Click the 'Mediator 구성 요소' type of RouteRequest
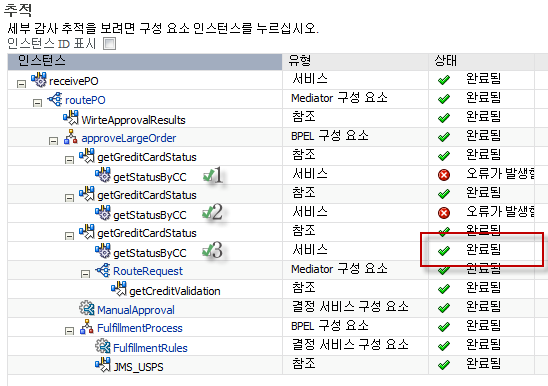The image size is (548, 386). point(339,269)
